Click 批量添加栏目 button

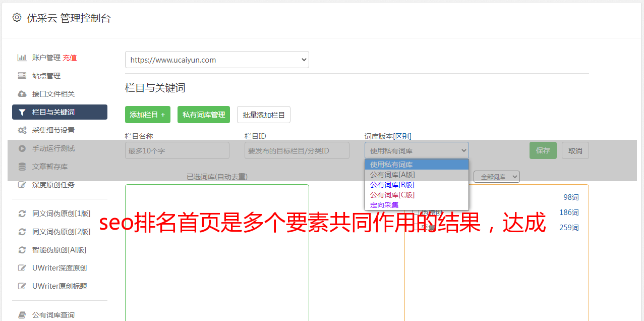[x=264, y=115]
